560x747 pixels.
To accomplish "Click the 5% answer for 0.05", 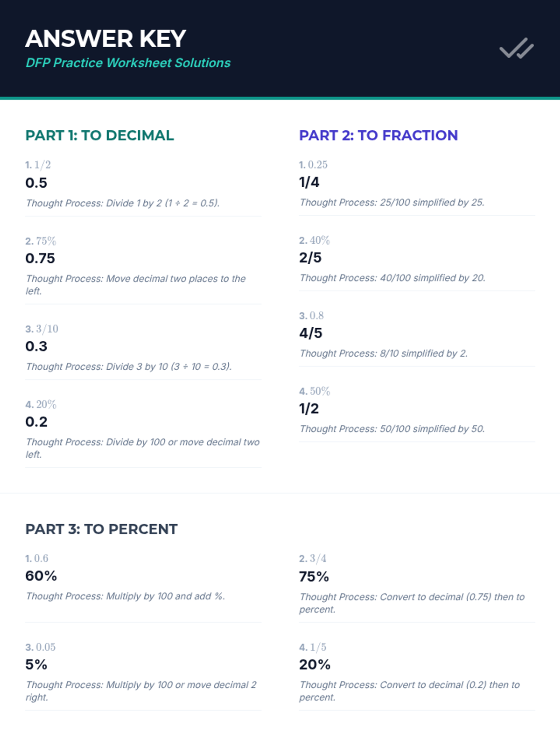I will click(36, 664).
